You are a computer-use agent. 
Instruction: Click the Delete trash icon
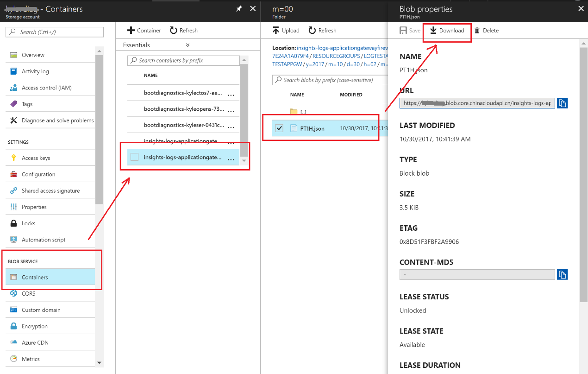point(477,31)
